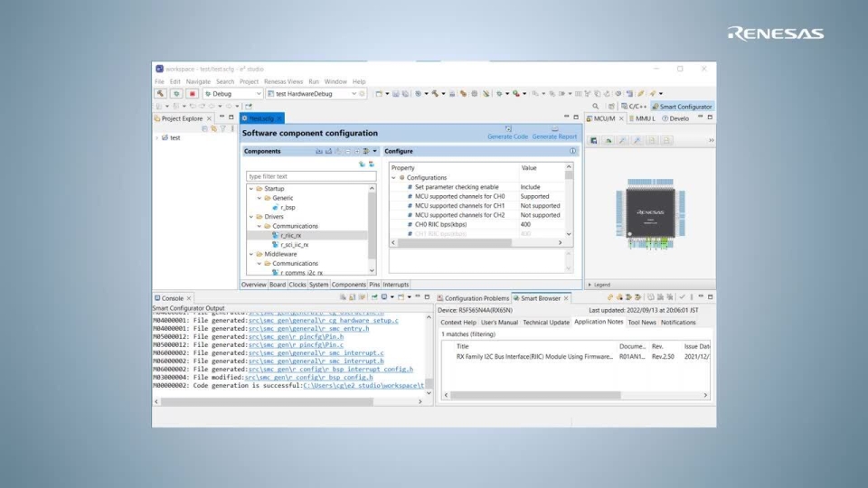The image size is (868, 488).
Task: Open the r_cg_hardware_setup.c console link
Action: click(324, 320)
